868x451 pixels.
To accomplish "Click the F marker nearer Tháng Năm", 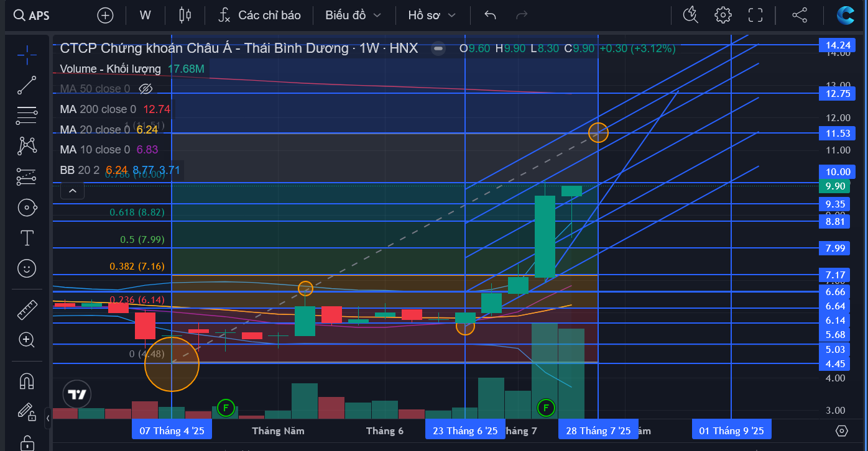I will point(225,408).
